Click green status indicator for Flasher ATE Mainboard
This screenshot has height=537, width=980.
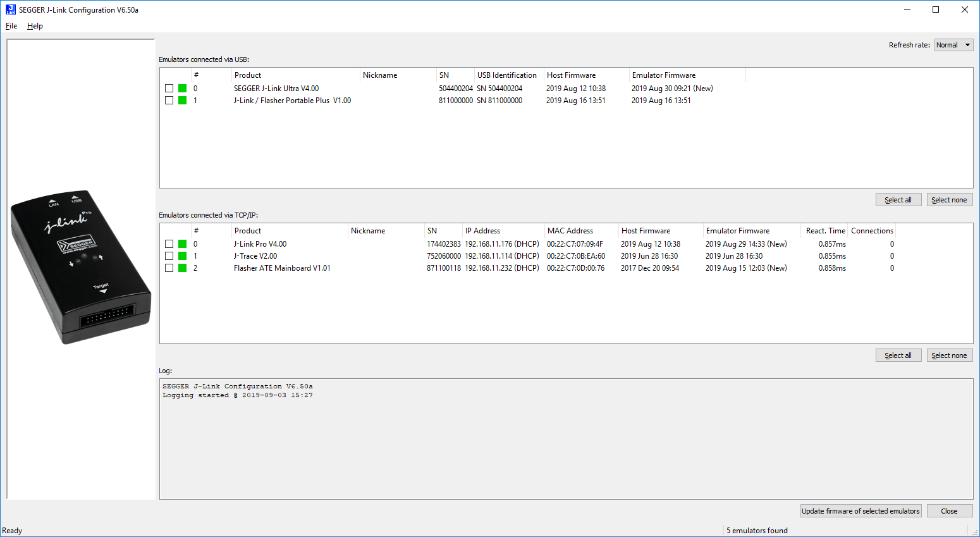pos(182,268)
